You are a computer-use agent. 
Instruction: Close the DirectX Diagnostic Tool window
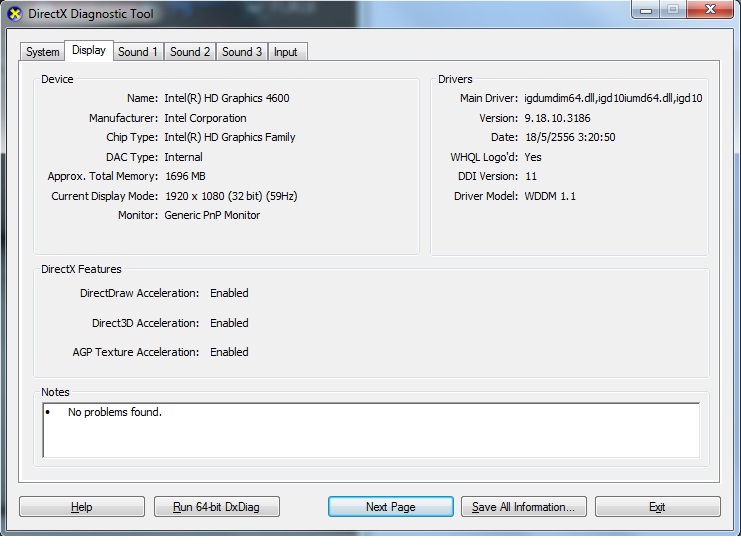[710, 9]
